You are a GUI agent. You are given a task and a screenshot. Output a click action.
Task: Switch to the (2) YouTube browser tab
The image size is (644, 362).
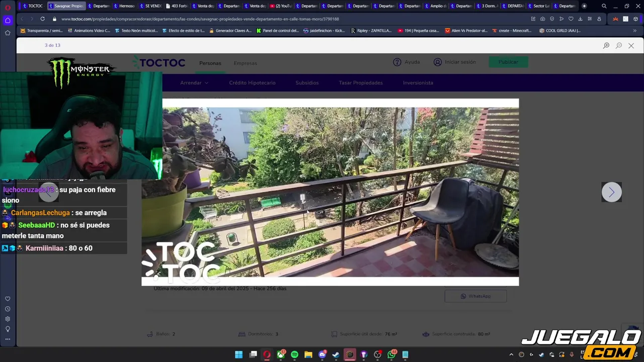point(281,6)
